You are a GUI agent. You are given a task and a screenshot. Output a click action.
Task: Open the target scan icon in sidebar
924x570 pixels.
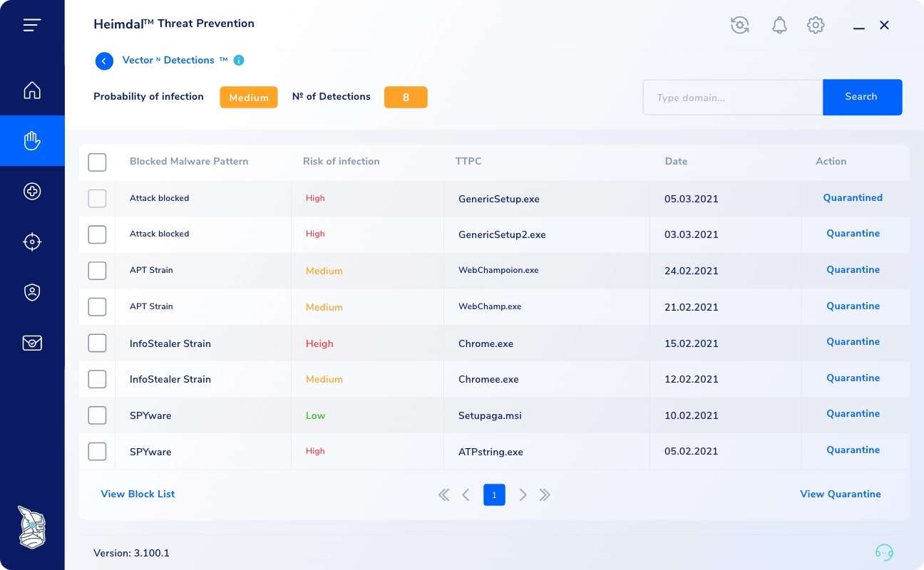(32, 242)
